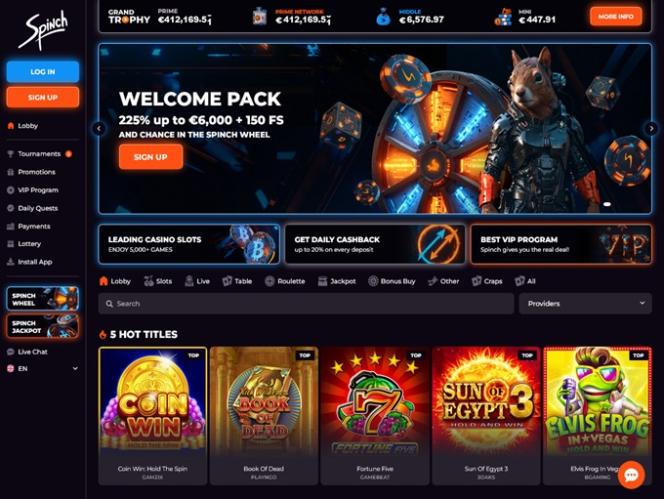Click SIGN UP on welcome banner
The image size is (664, 499).
(151, 157)
